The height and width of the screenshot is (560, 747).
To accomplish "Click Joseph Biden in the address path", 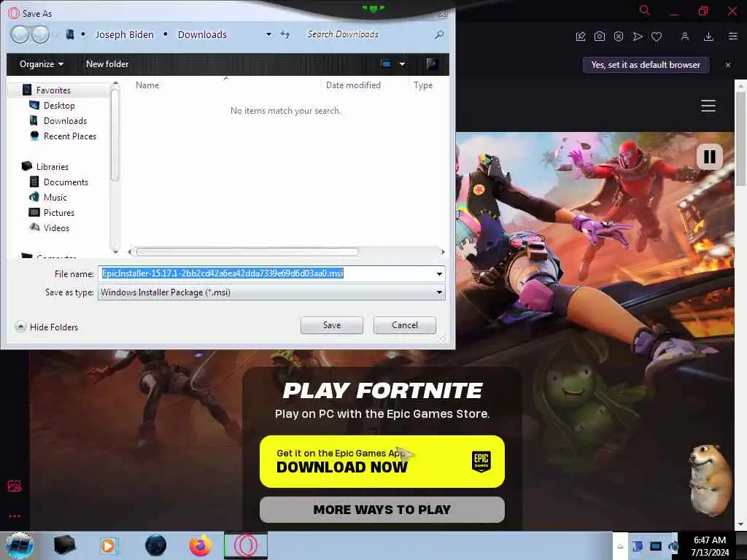I will pyautogui.click(x=124, y=34).
